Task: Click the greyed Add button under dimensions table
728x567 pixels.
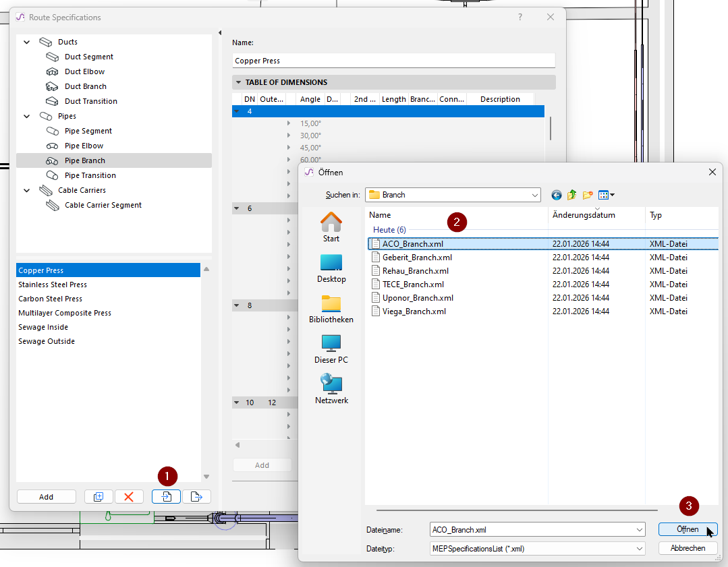Action: click(x=262, y=465)
